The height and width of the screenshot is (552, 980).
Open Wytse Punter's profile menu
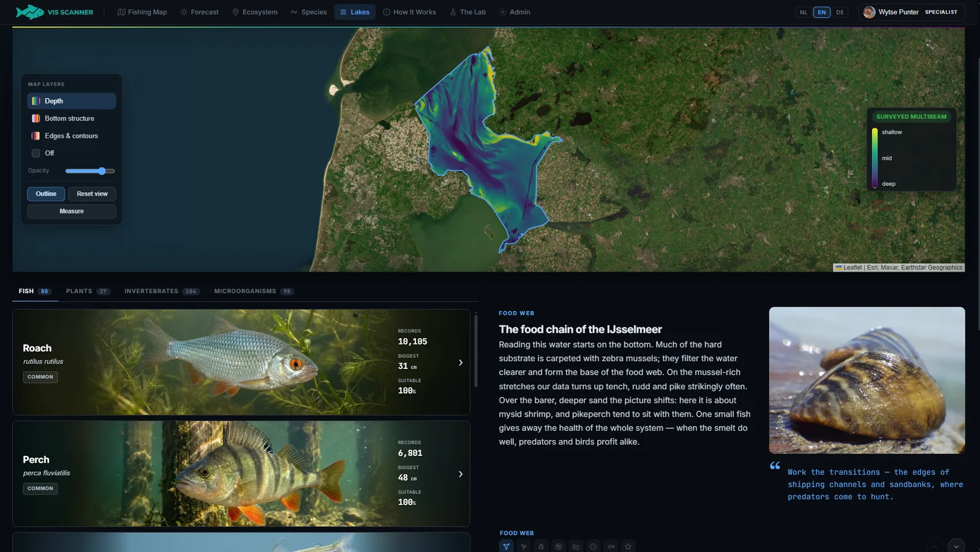click(912, 12)
